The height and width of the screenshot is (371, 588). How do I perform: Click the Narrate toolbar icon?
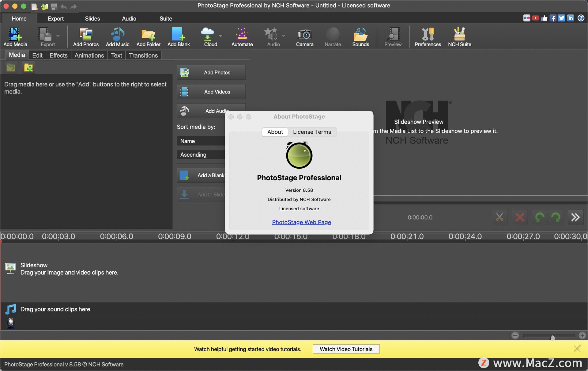pos(333,37)
